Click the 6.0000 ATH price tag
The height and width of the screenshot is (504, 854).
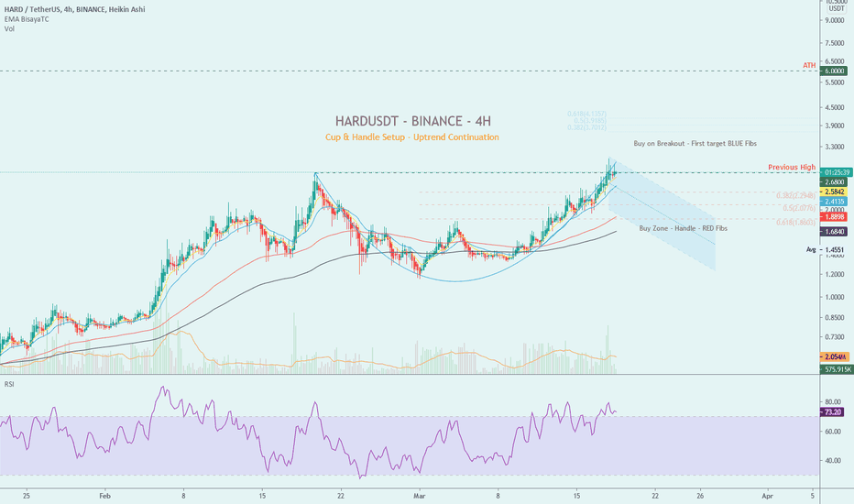click(x=834, y=71)
